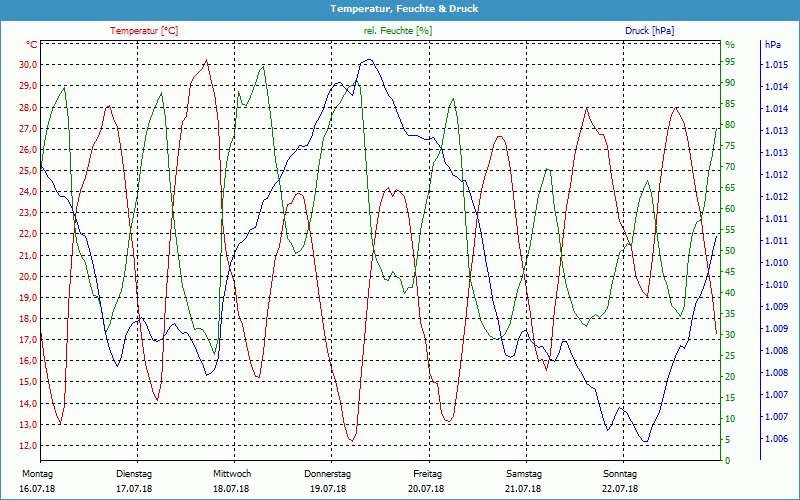
Task: Click the '60' humidity axis value
Action: pyautogui.click(x=731, y=209)
